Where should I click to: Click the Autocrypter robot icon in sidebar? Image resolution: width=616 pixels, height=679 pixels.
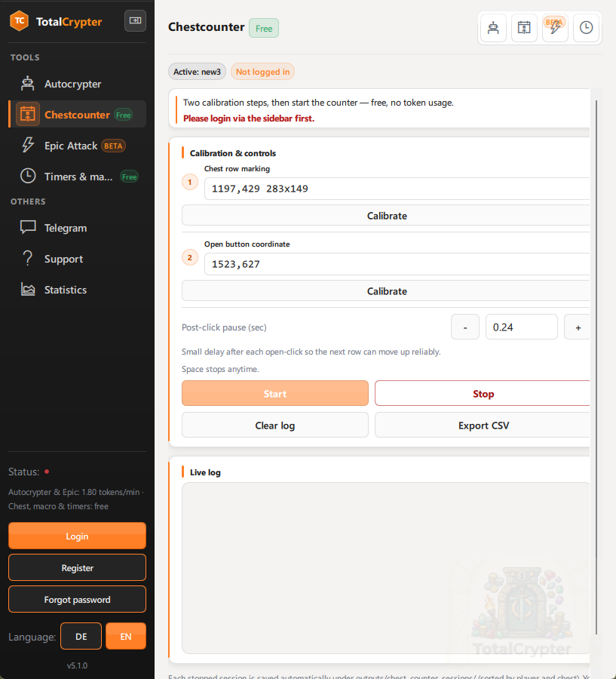[x=28, y=83]
